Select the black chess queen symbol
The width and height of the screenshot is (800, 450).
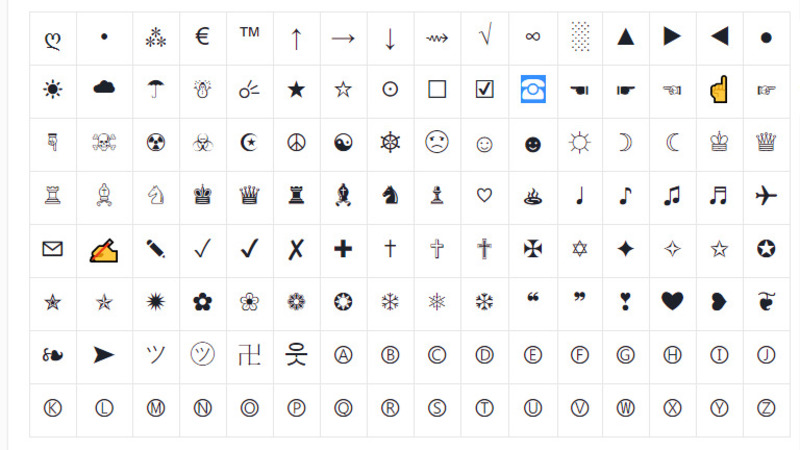click(249, 195)
